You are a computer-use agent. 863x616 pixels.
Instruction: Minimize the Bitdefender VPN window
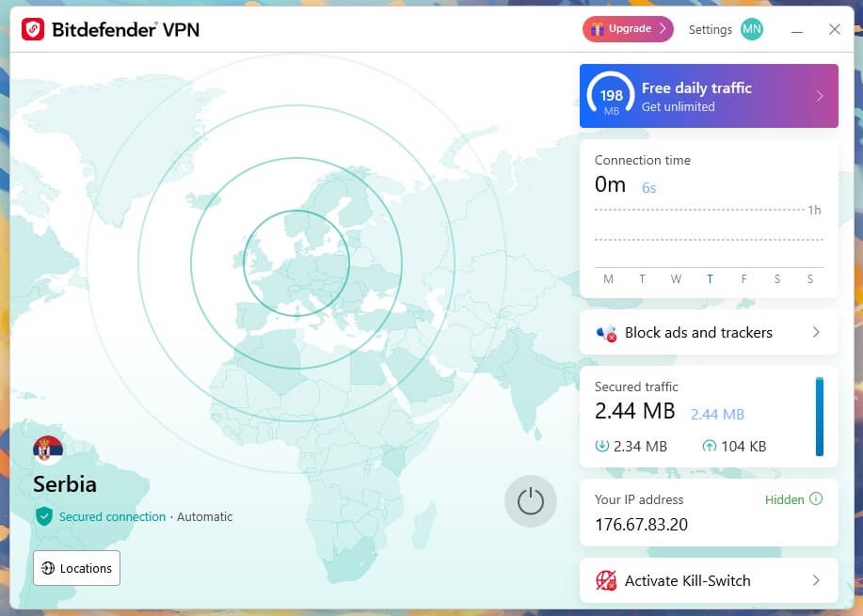point(796,30)
